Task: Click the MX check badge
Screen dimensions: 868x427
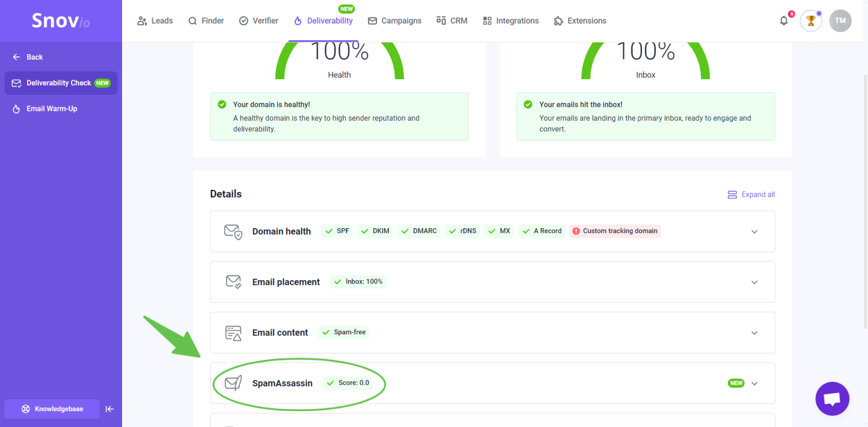Action: (499, 231)
